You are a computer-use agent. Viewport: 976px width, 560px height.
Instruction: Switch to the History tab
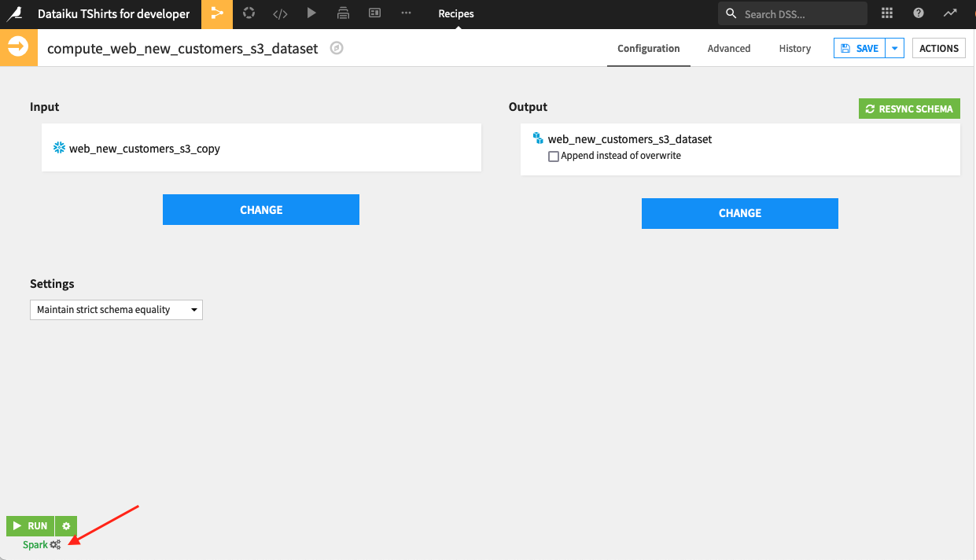(794, 48)
